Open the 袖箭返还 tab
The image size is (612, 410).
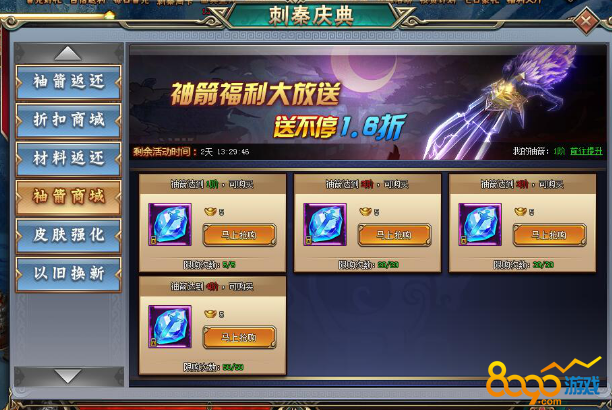click(x=68, y=82)
